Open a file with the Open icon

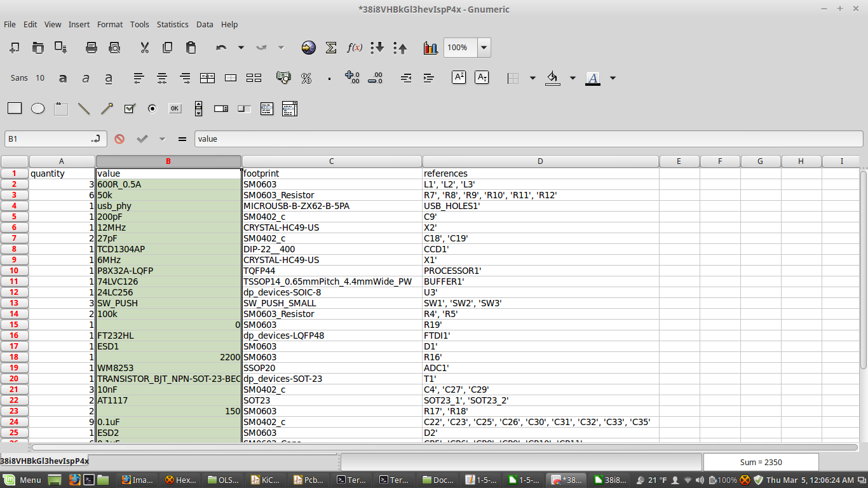(38, 48)
